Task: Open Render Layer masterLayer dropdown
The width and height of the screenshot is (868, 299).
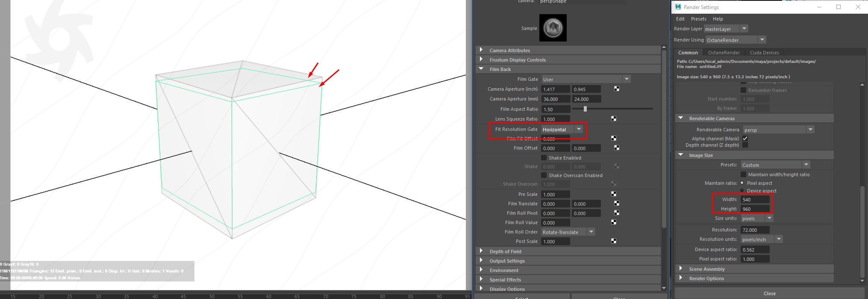Action: click(726, 29)
